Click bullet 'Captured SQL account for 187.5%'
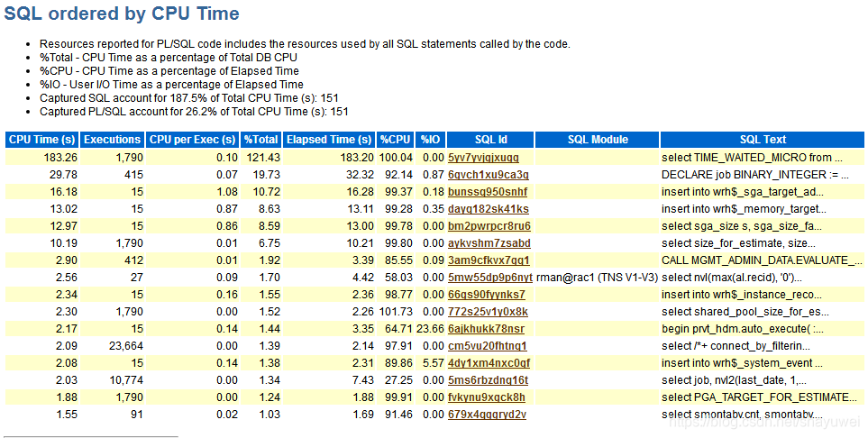The height and width of the screenshot is (438, 868). [x=188, y=98]
